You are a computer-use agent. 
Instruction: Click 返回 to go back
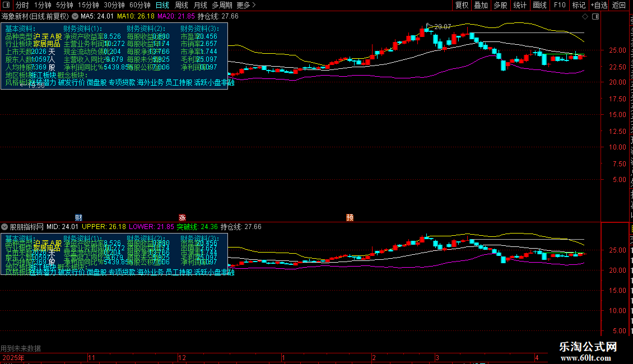(618, 5)
